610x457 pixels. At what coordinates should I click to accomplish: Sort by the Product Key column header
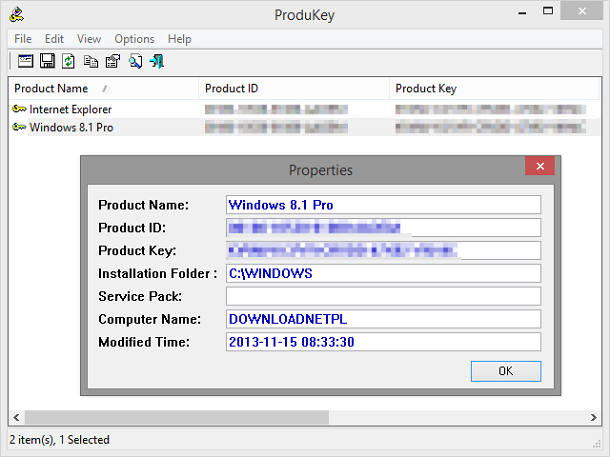click(494, 88)
